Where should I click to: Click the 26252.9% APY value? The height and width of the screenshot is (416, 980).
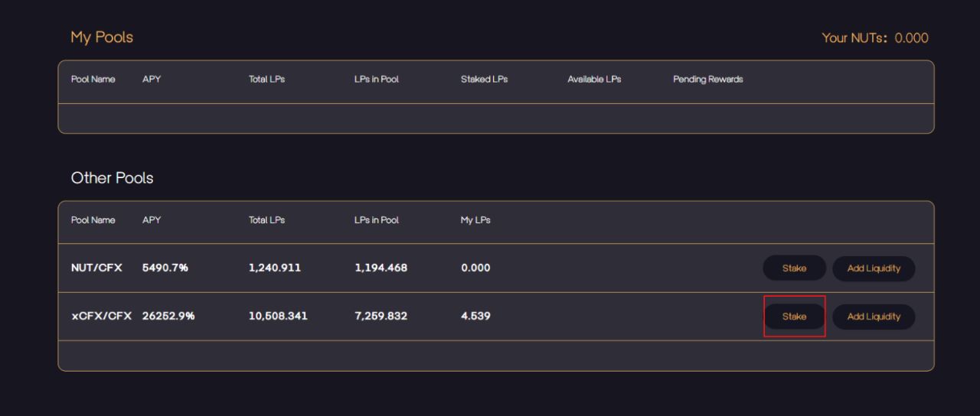168,316
